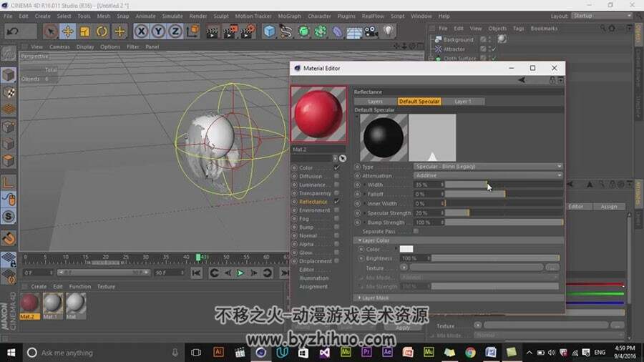Check the Separate Pass checkbox

(416, 232)
